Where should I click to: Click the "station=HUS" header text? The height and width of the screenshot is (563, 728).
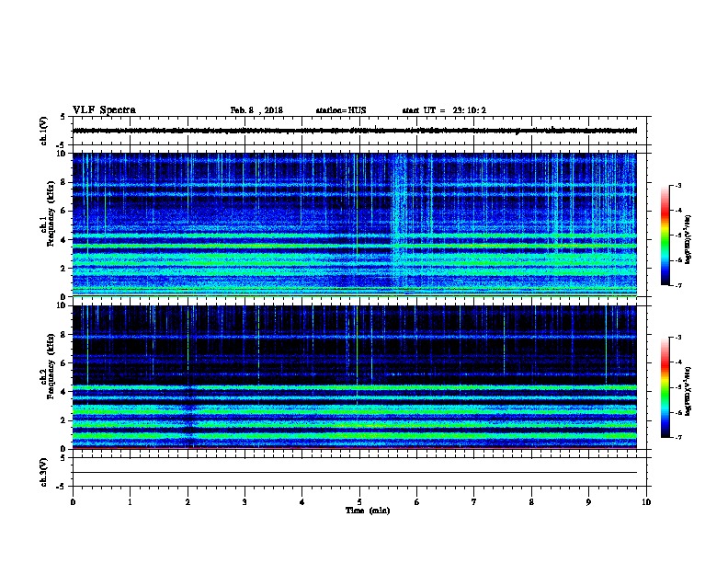click(341, 110)
